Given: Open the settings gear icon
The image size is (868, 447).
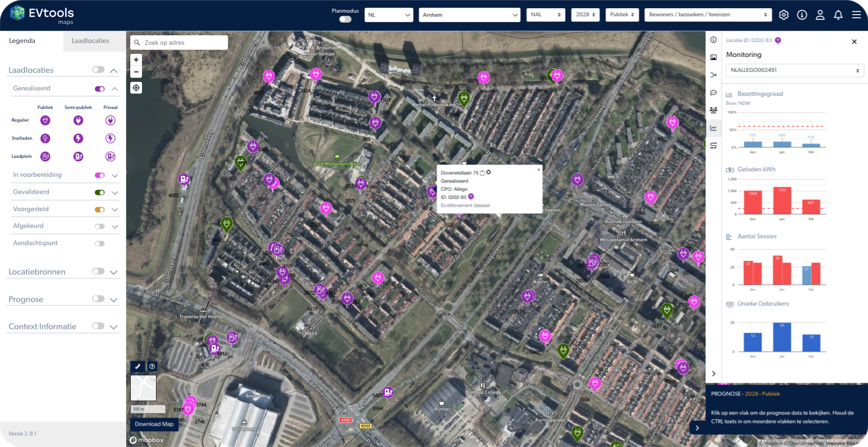Looking at the screenshot, I should 783,15.
